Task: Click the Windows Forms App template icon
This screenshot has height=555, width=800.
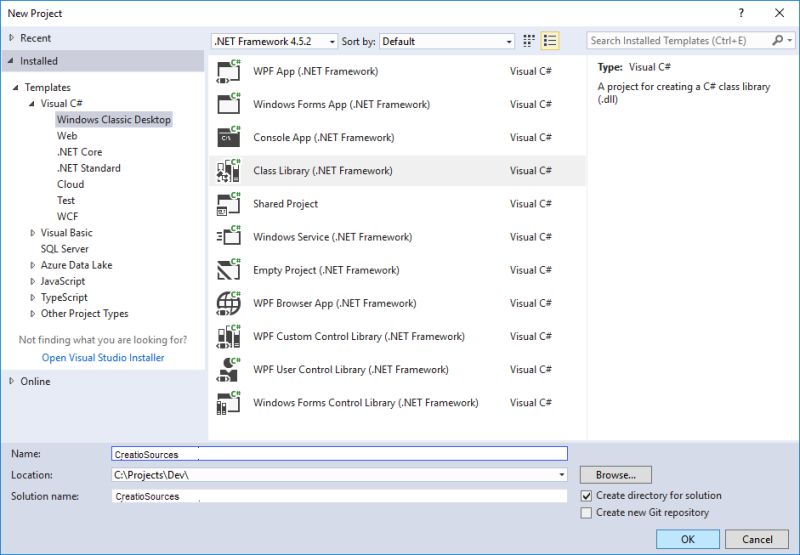Action: (229, 105)
